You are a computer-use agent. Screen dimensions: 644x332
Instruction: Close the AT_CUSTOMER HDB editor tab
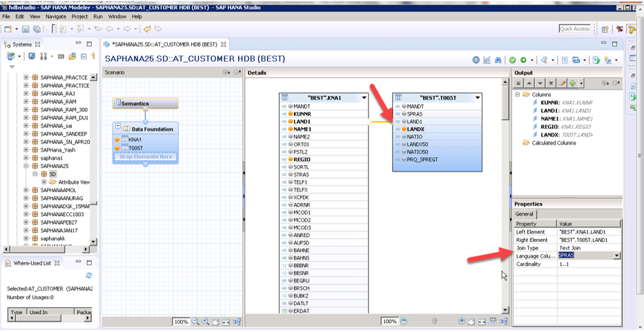click(224, 44)
